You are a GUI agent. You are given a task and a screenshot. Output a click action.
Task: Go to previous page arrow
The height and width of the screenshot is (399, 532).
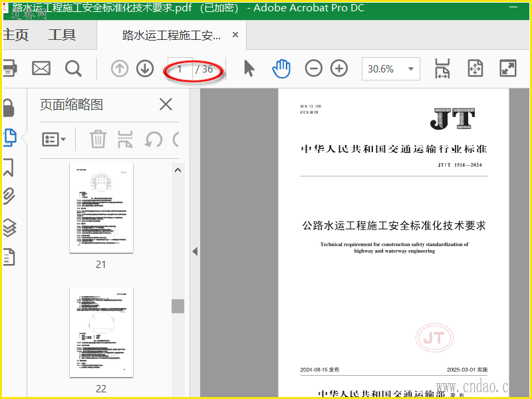[120, 68]
